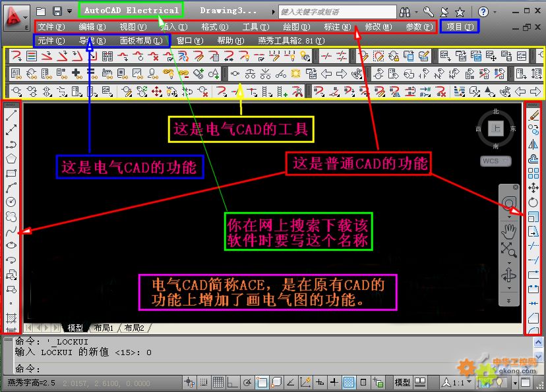546x392 pixels.
Task: Click the Erase tool in the modify toolbar
Action: tap(533, 115)
